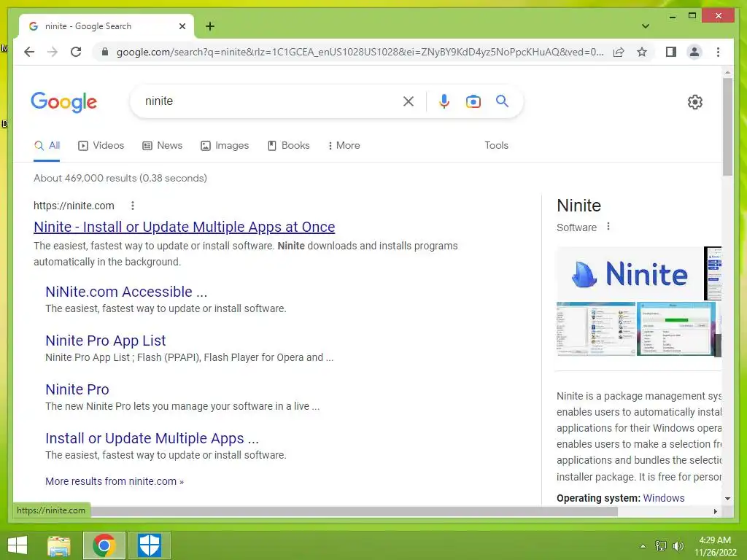The width and height of the screenshot is (747, 560).
Task: Share this page using the share icon
Action: (x=619, y=52)
